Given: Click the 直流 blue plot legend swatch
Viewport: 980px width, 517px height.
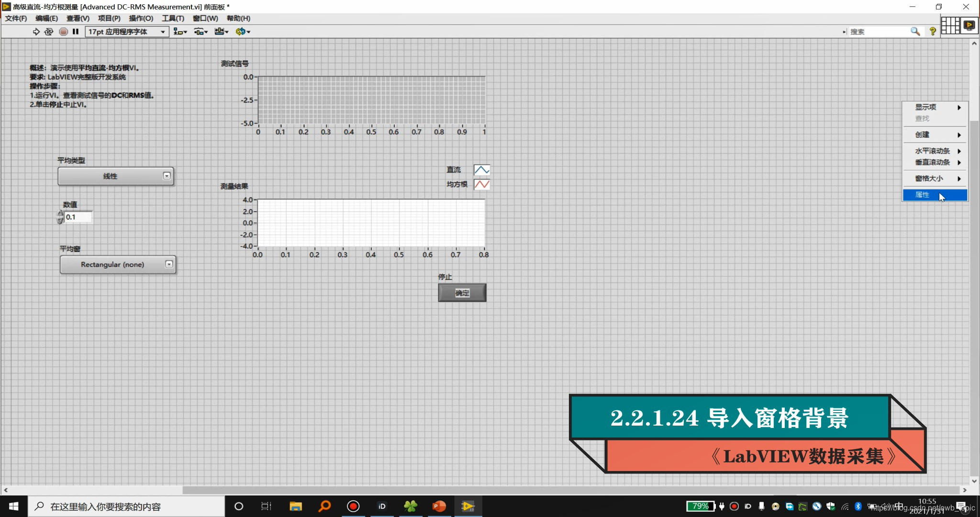Looking at the screenshot, I should (482, 170).
